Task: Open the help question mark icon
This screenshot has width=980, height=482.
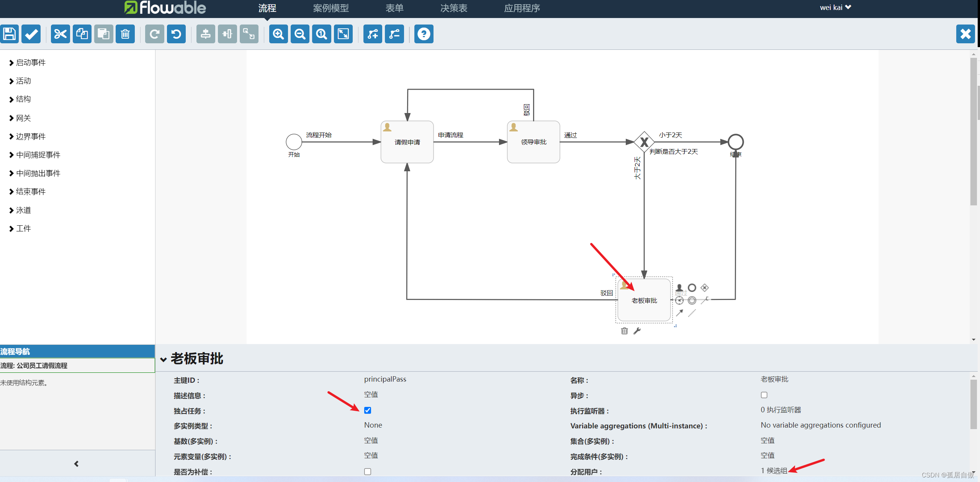Action: pos(424,34)
